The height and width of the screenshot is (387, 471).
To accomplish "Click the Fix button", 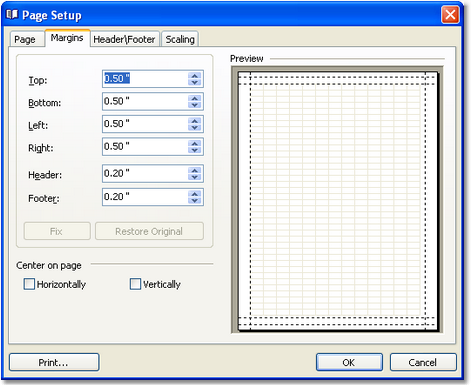I will 57,231.
